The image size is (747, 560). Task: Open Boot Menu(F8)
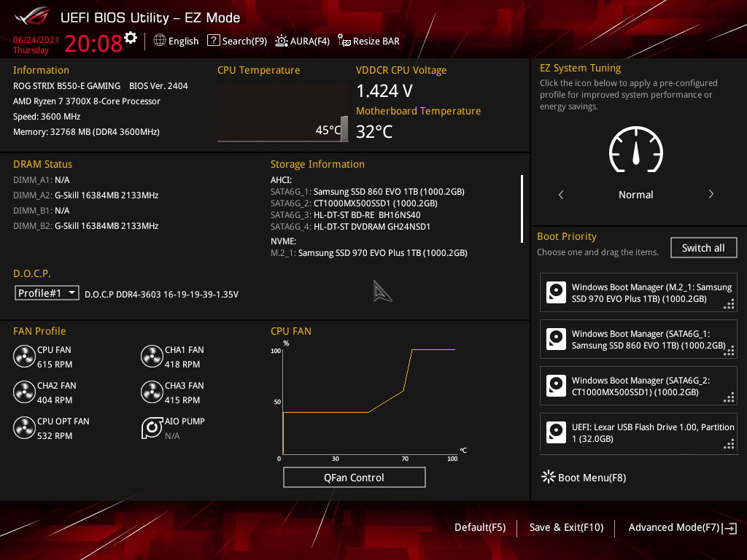[584, 477]
